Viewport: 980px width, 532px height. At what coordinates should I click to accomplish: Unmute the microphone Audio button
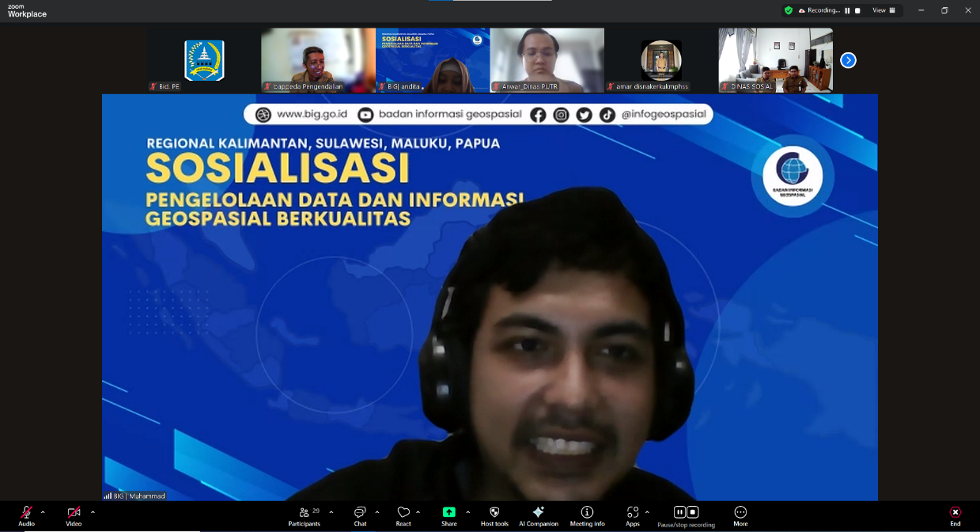pos(26,513)
